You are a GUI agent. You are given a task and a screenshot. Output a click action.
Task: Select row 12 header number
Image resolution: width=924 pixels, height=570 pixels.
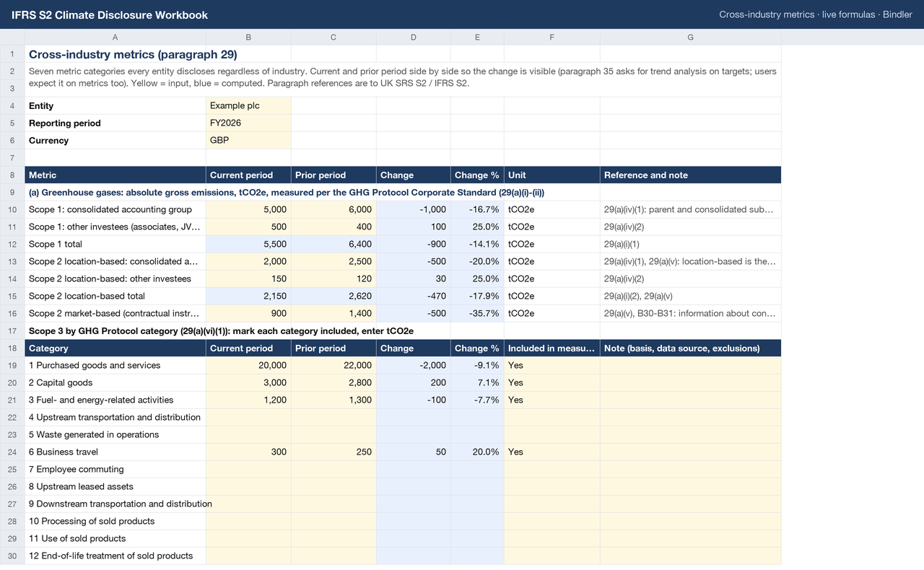12,244
